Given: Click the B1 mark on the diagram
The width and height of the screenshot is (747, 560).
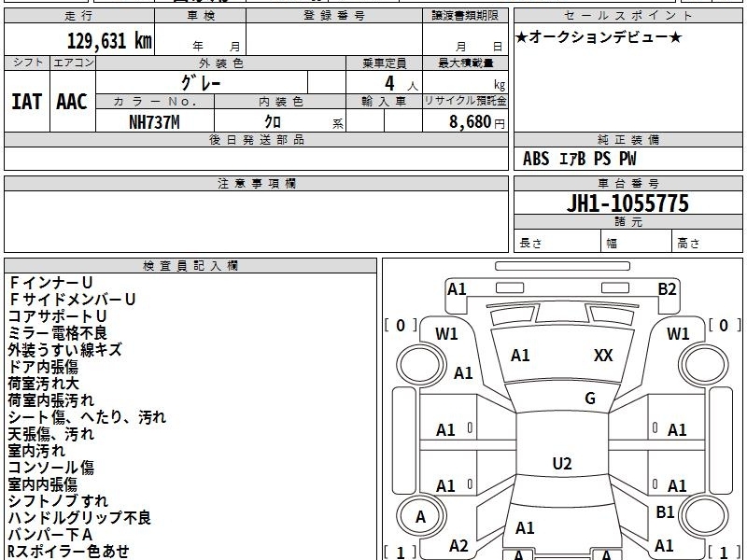Looking at the screenshot, I should point(665,511).
